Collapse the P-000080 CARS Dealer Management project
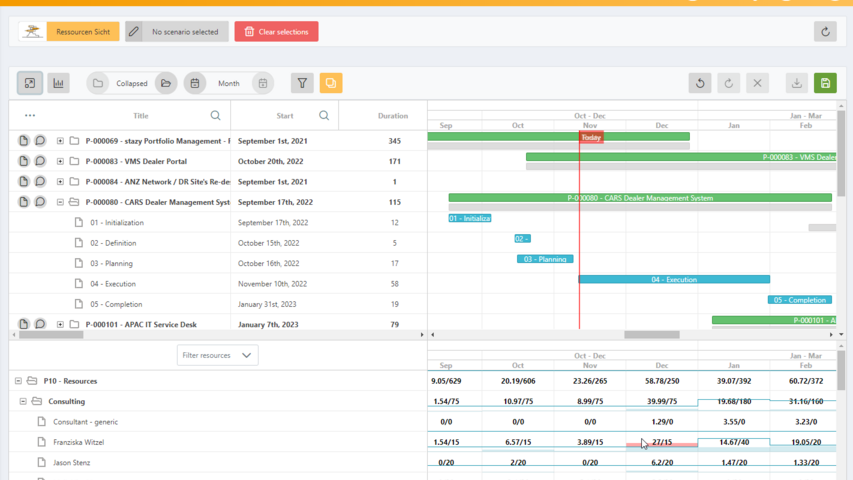 pos(60,202)
